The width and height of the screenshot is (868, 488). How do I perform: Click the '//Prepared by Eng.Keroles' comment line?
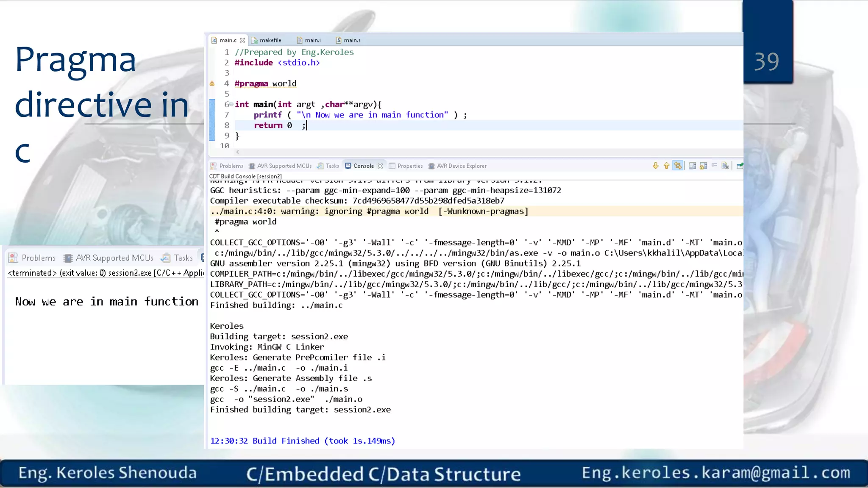tap(294, 52)
